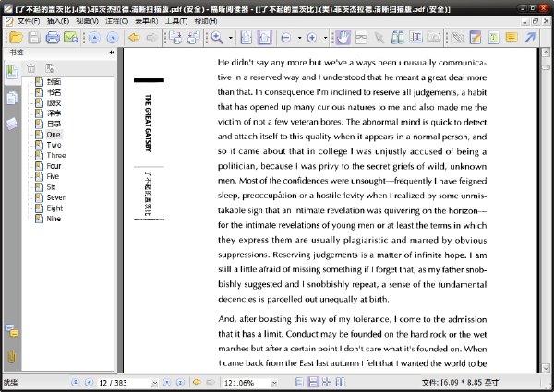Image resolution: width=554 pixels, height=392 pixels.
Task: Click the fit page view icon
Action: (x=247, y=38)
